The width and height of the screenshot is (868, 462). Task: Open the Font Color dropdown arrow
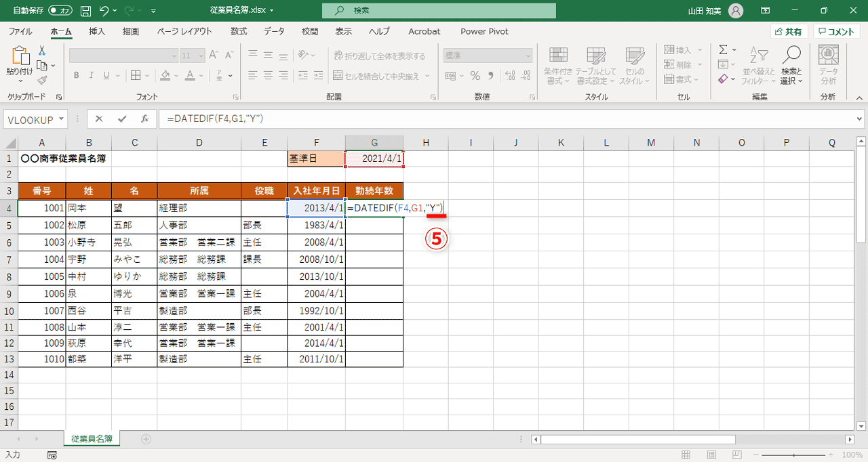tap(202, 76)
